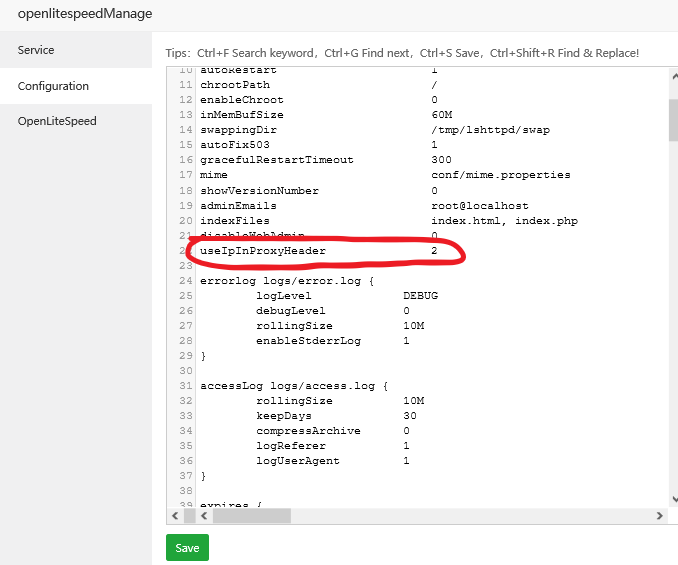This screenshot has height=565, width=678.
Task: Click the inMemBufSize key
Action: coord(242,115)
